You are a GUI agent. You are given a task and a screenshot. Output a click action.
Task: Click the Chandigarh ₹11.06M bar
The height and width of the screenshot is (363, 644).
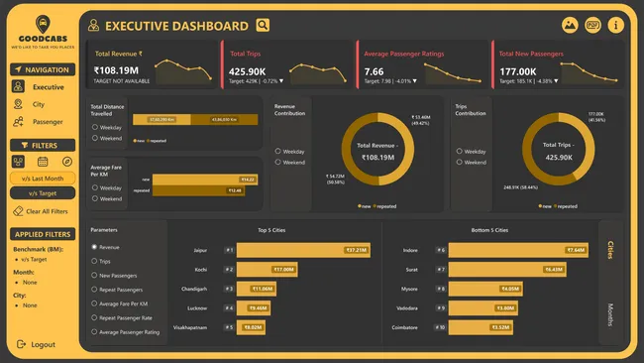pos(257,289)
